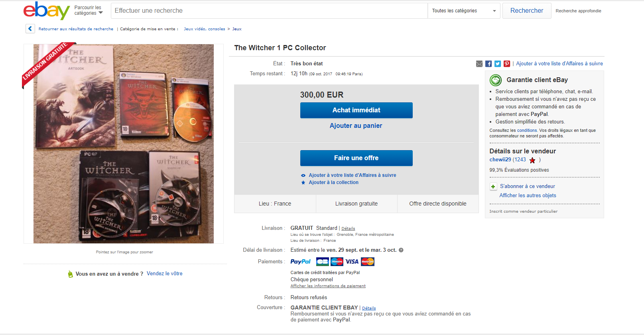Open seller chewii29 profile
Image resolution: width=644 pixels, height=335 pixels.
point(500,160)
